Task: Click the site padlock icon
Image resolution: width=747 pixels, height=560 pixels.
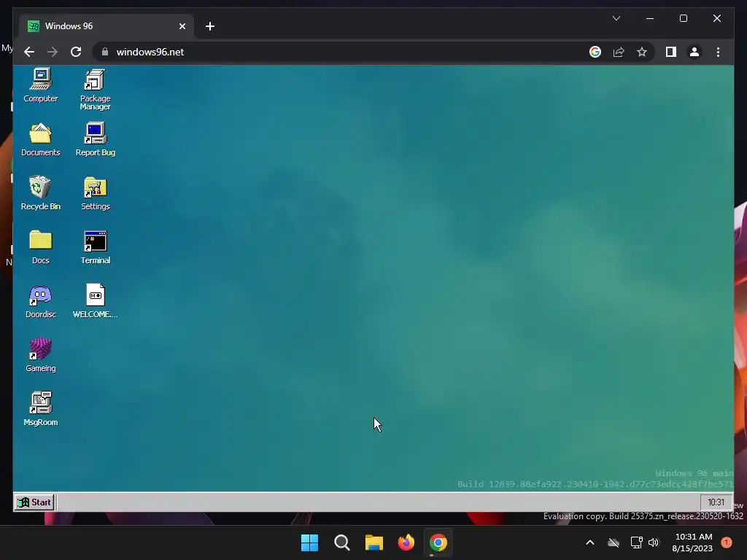Action: (105, 52)
